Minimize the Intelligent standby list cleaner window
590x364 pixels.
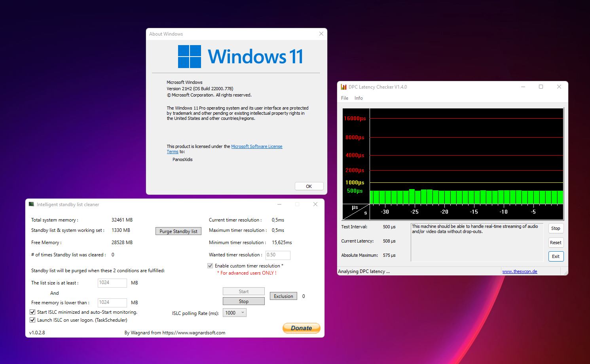point(279,204)
